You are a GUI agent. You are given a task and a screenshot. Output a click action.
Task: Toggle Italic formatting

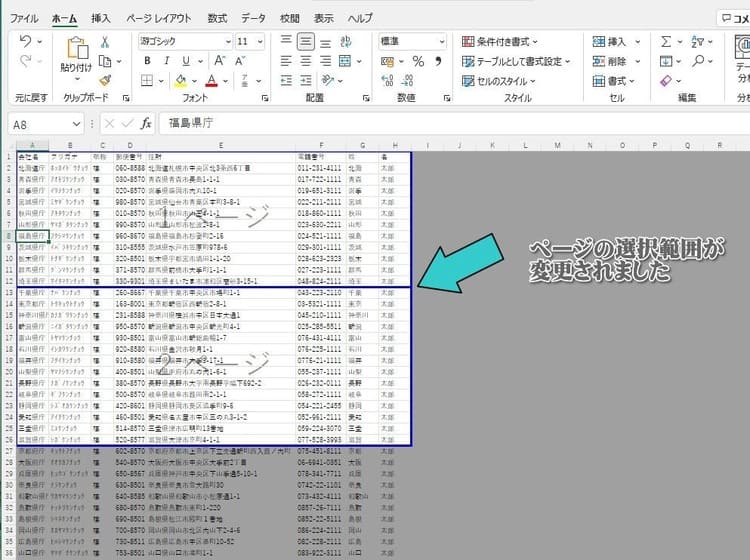[x=166, y=61]
